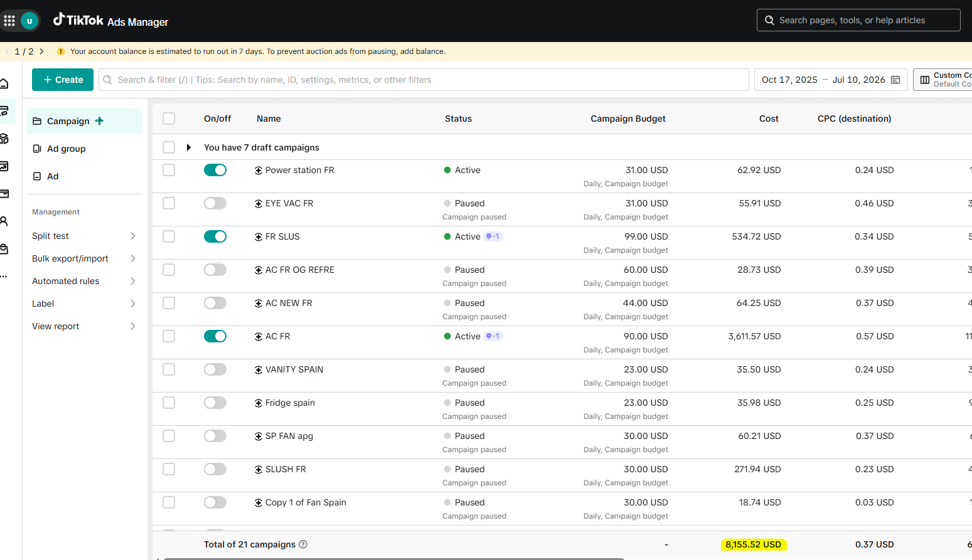Tick the select-all checkbox in table header
The image size is (972, 560).
(169, 119)
